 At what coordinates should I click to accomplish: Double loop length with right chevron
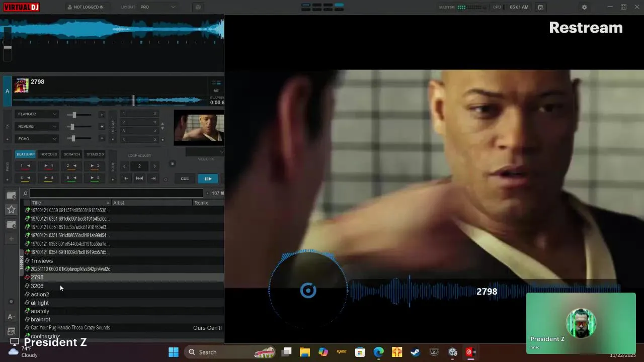(x=154, y=166)
